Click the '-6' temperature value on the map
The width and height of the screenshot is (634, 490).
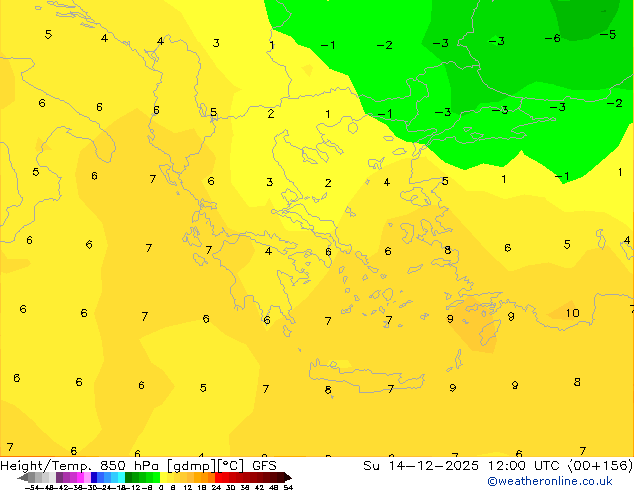click(552, 38)
